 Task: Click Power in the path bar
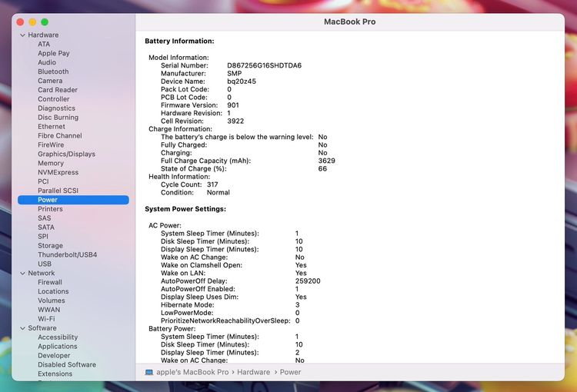[x=290, y=372]
